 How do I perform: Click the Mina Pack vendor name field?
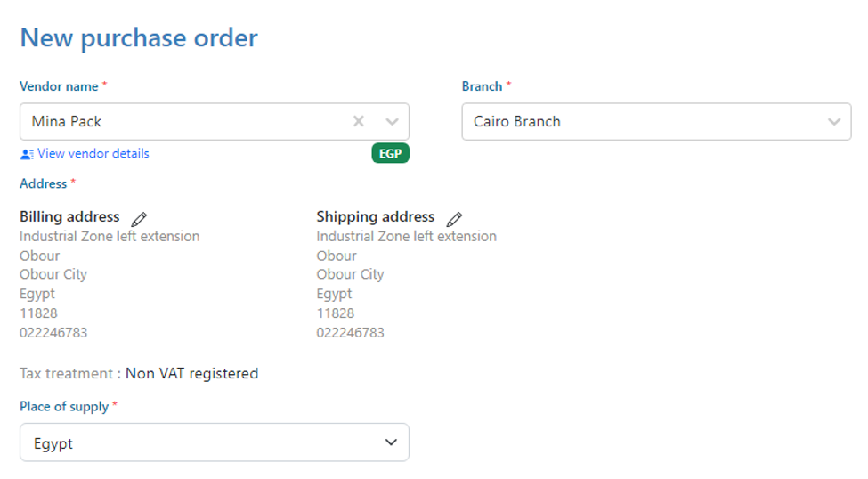tap(178, 122)
